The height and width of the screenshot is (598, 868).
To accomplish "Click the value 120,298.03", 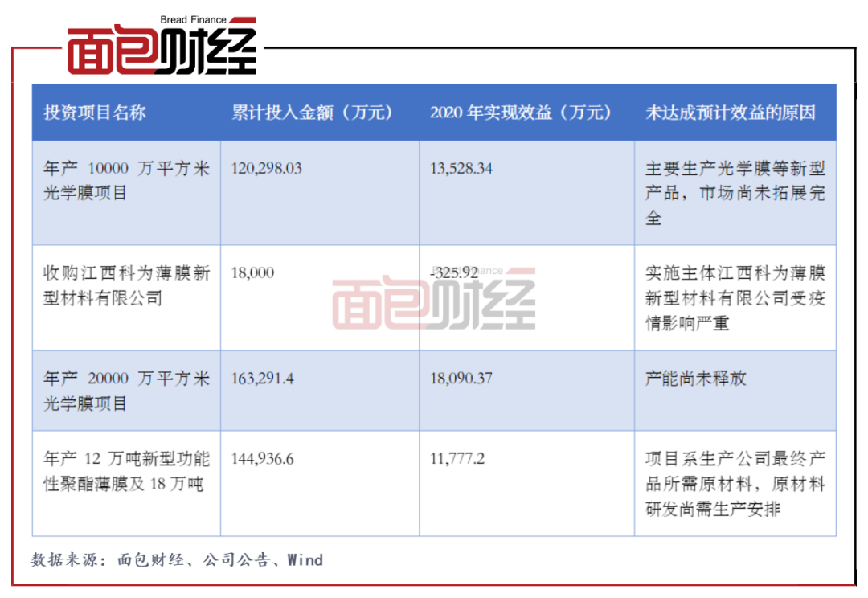I will 266,168.
